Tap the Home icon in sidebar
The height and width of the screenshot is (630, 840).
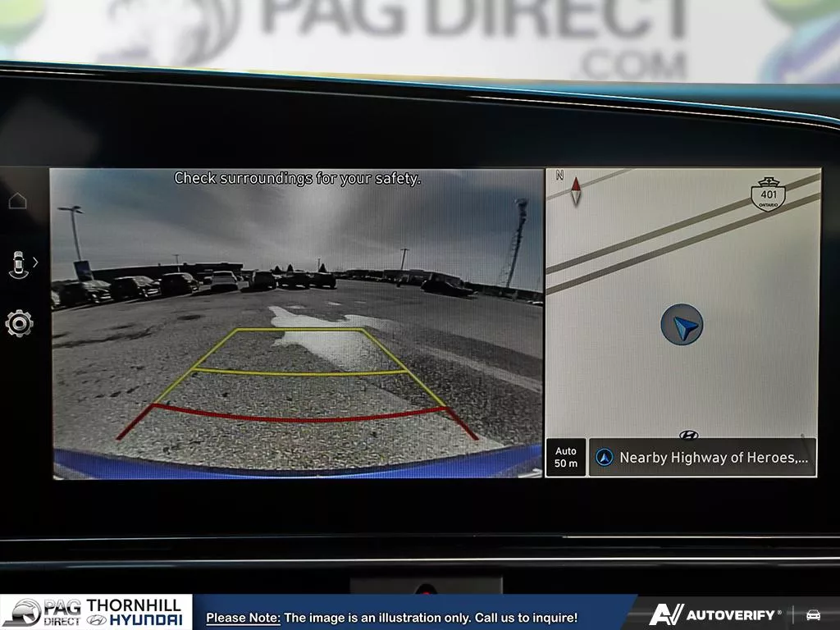click(x=17, y=201)
